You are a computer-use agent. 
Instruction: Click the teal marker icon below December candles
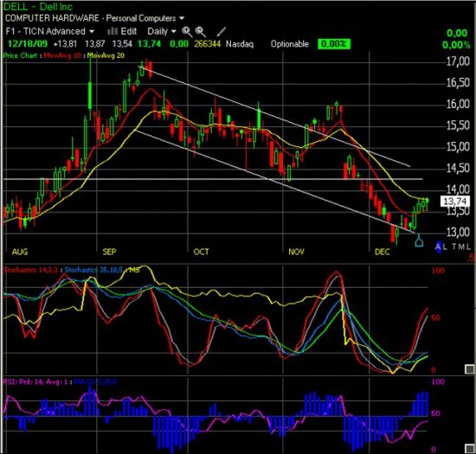point(419,240)
